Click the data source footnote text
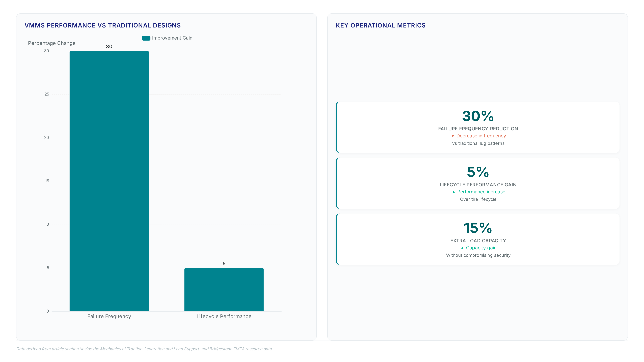 [145, 349]
